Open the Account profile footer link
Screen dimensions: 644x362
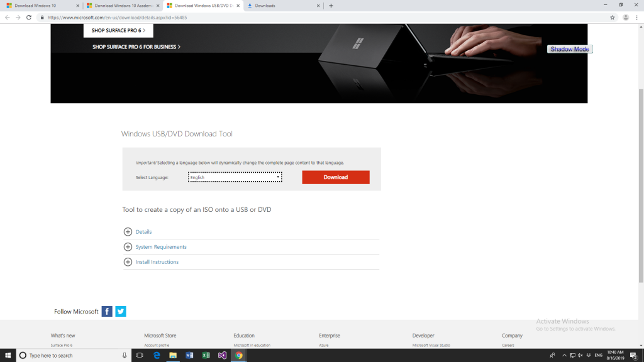[x=157, y=346]
